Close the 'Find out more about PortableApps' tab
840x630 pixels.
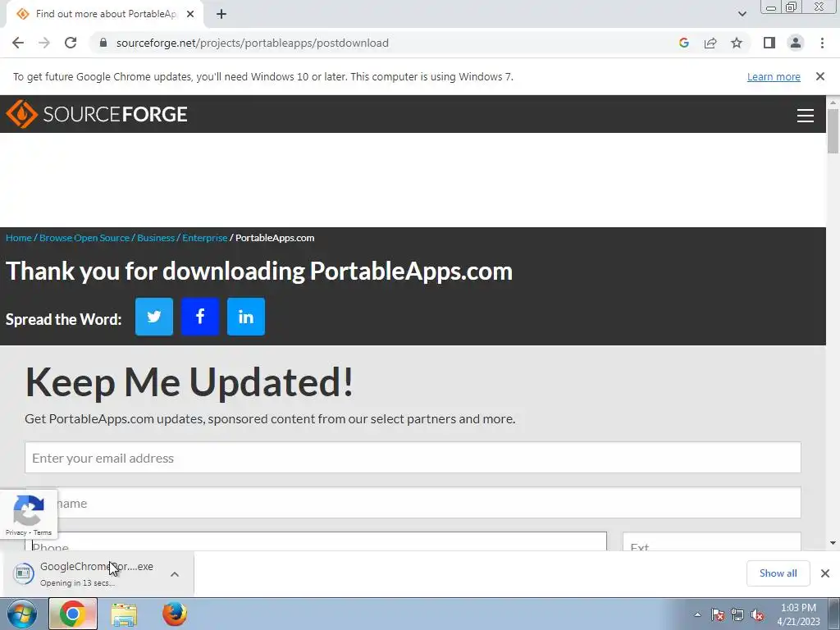pos(190,15)
